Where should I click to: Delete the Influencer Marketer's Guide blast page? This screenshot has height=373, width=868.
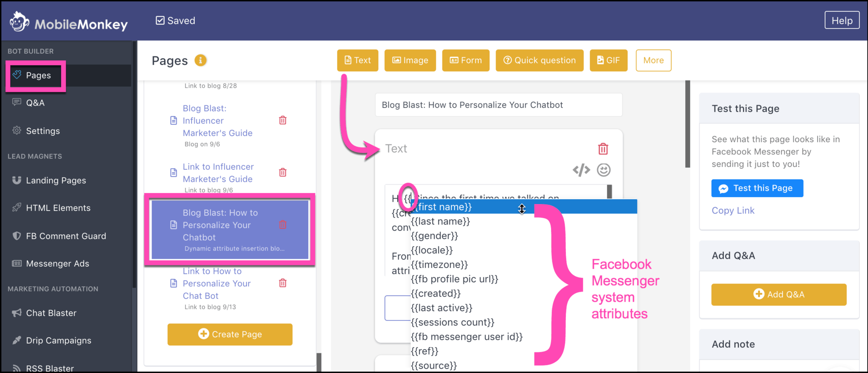click(282, 120)
